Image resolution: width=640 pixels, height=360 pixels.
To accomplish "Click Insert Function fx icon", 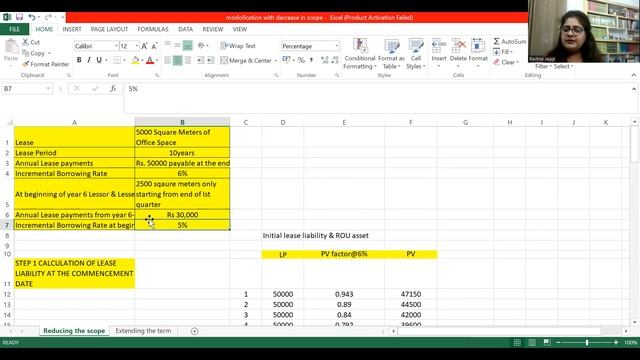I will (x=113, y=89).
